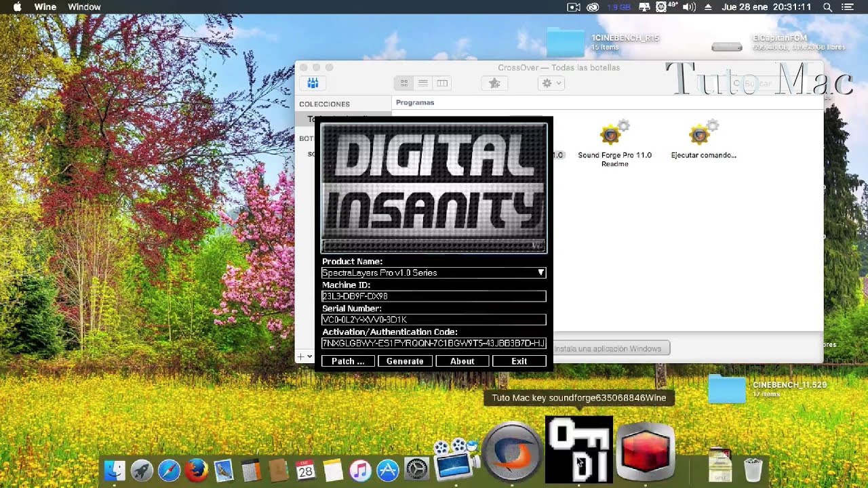Click the CrossOver icon in the Dock

coord(513,452)
